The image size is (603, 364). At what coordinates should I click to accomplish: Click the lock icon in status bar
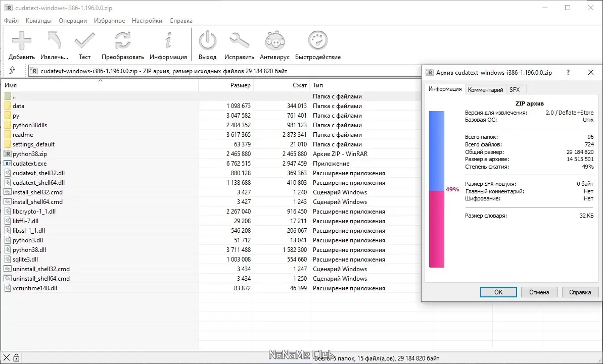coord(16,358)
